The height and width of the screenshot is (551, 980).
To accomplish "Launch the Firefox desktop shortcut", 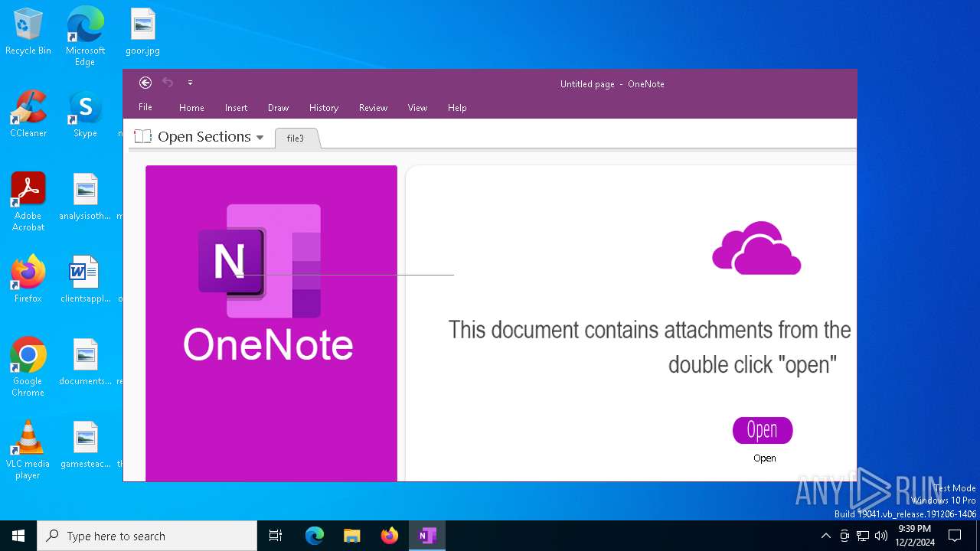I will [x=28, y=279].
